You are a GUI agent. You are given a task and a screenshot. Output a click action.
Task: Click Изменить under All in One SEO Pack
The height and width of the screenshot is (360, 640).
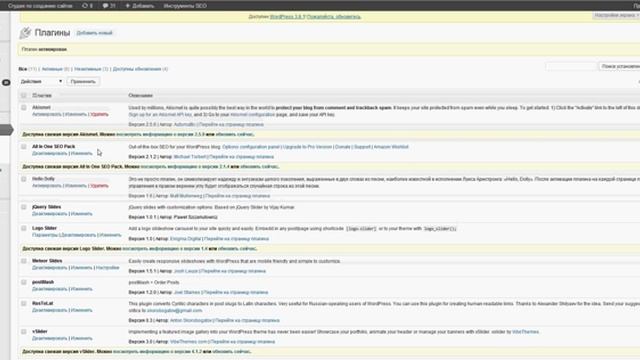click(82, 153)
